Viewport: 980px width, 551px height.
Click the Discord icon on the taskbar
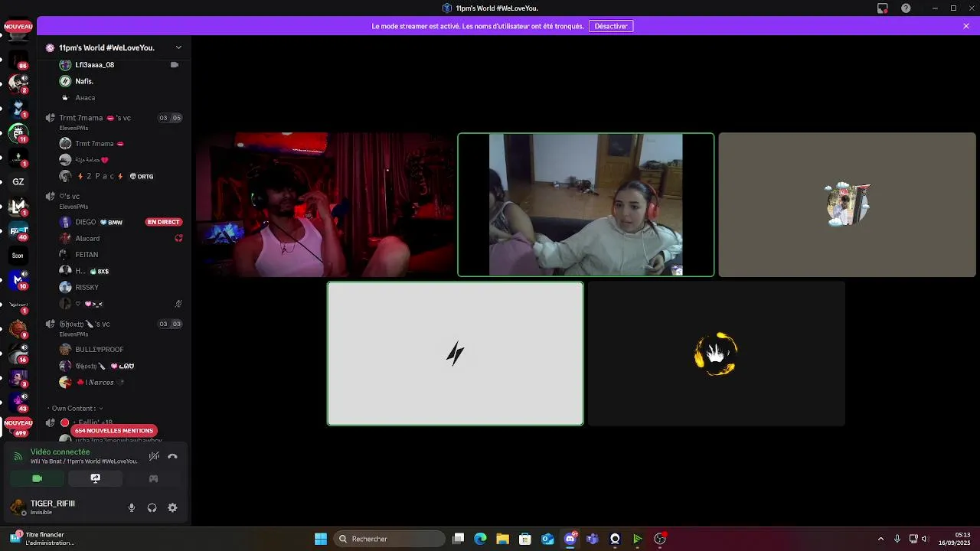[x=570, y=539]
